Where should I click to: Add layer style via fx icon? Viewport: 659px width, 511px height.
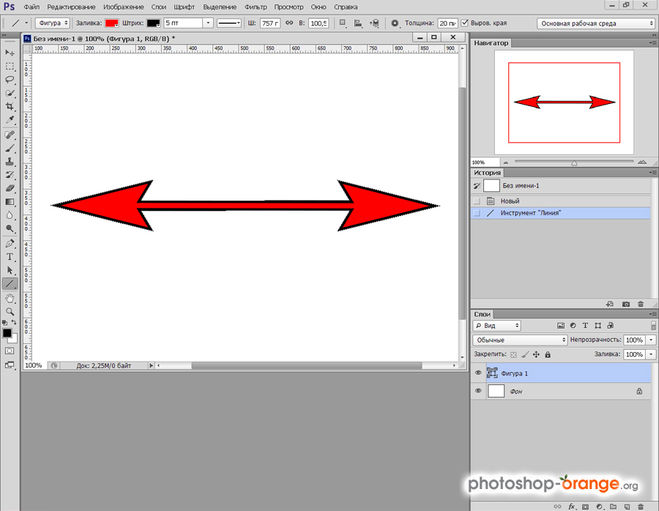click(x=572, y=507)
